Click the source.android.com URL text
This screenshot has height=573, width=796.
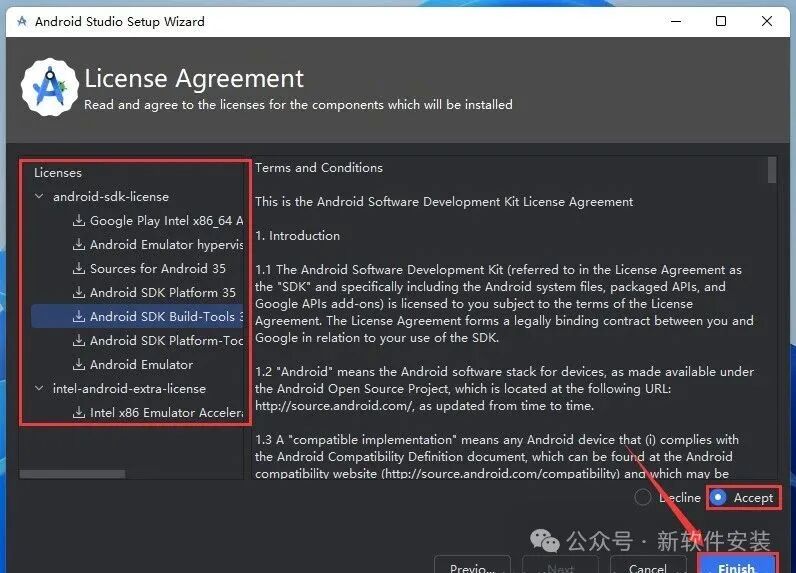click(334, 406)
